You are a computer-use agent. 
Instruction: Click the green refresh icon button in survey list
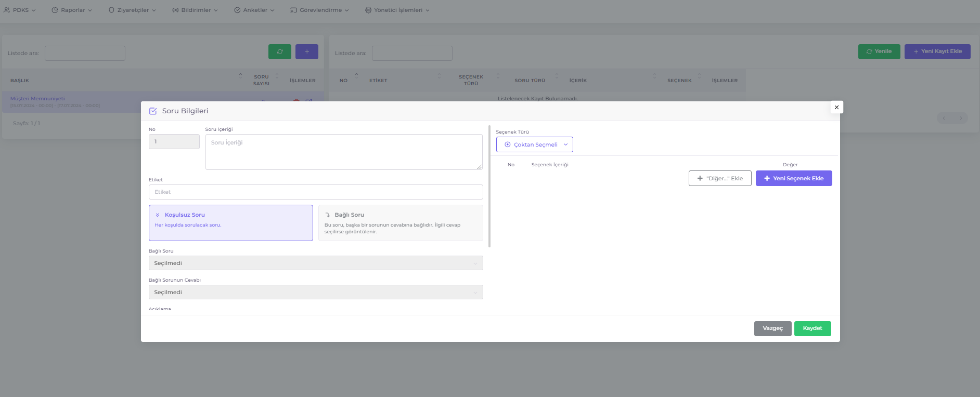tap(280, 51)
